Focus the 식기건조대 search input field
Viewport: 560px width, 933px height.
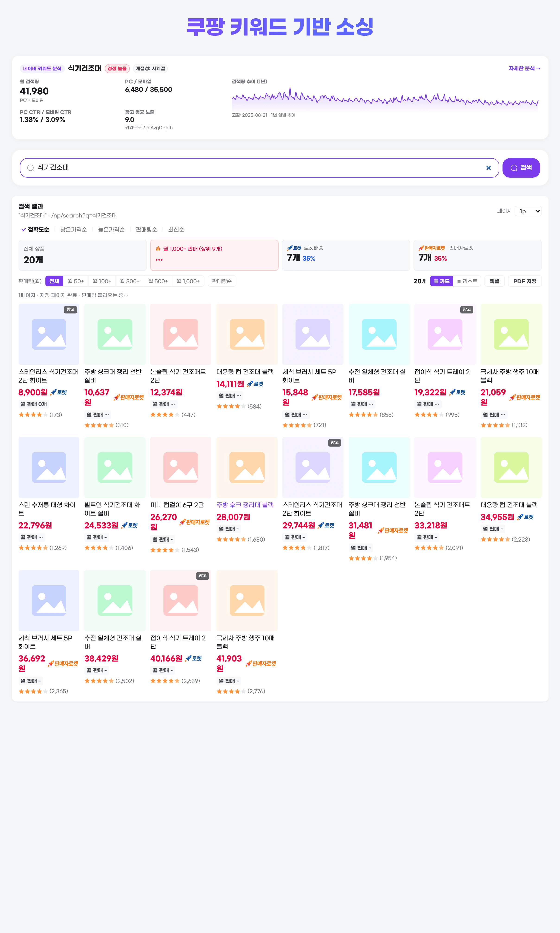259,168
